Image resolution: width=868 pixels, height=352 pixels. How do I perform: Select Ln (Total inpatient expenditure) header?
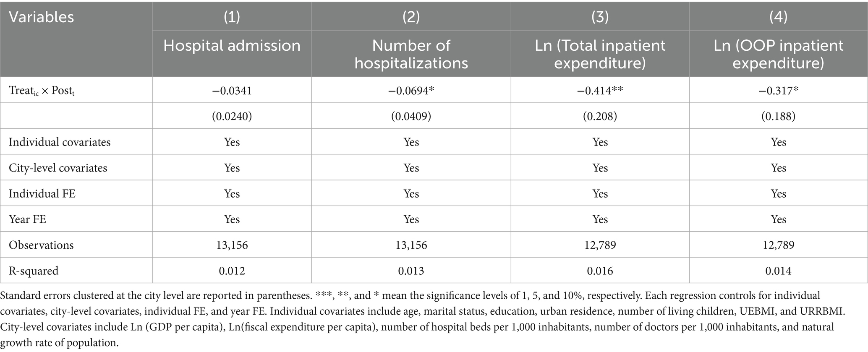click(x=600, y=54)
